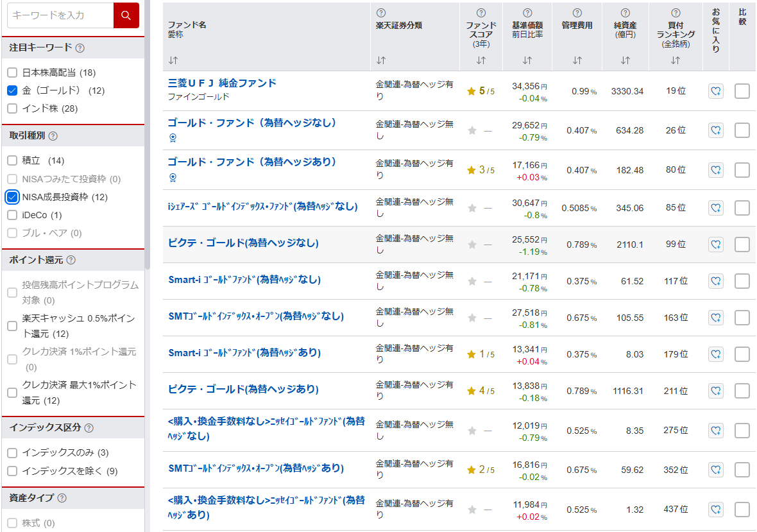The height and width of the screenshot is (532, 757).
Task: Click the 19位 ranking cell
Action: point(676,90)
